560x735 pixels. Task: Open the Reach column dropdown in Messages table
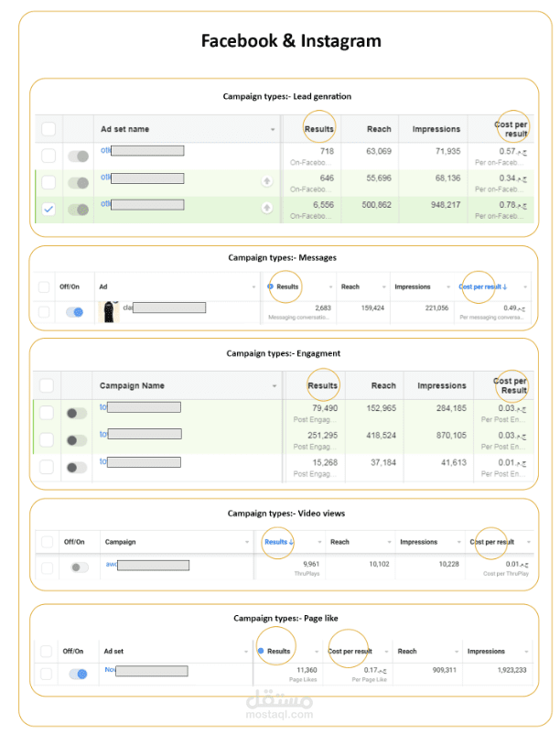coord(384,286)
